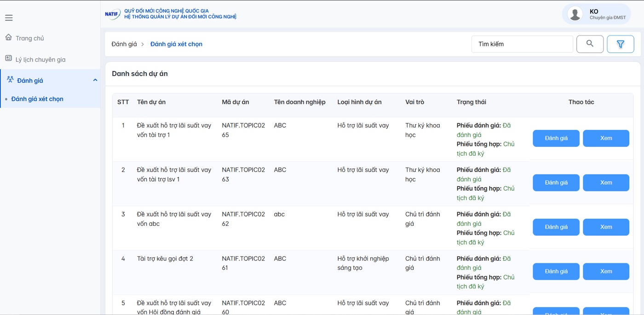Viewport: 644px width, 315px height.
Task: Click the Trang chủ home icon
Action: coord(8,38)
